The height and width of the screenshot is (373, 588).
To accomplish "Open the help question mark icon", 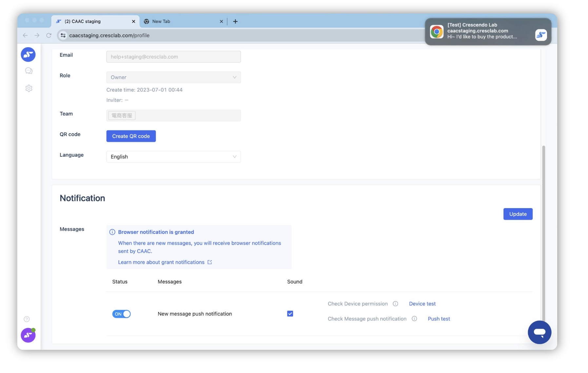I will point(27,319).
